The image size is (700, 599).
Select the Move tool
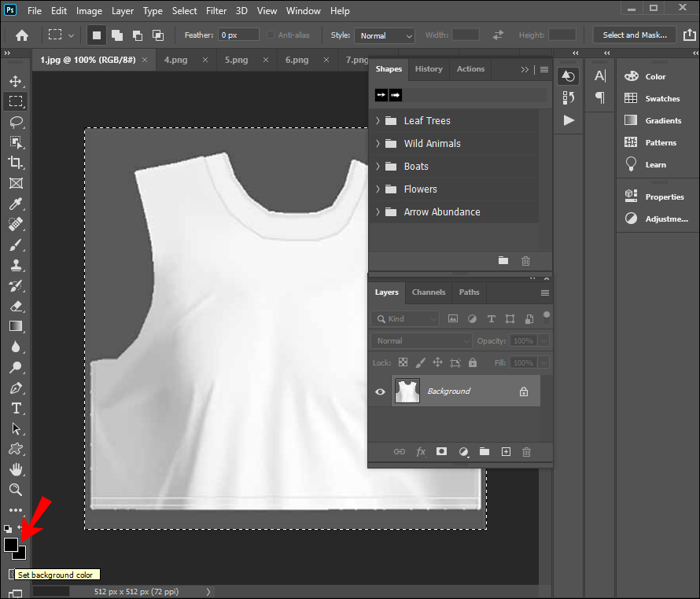pyautogui.click(x=15, y=81)
